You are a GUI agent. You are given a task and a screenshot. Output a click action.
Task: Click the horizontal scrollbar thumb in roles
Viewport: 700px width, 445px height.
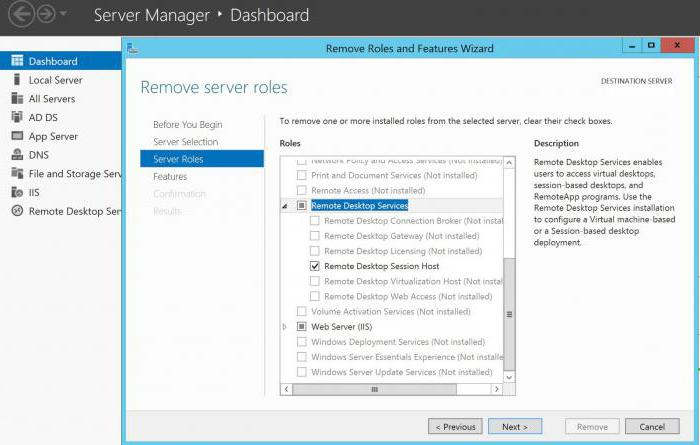tap(375, 389)
